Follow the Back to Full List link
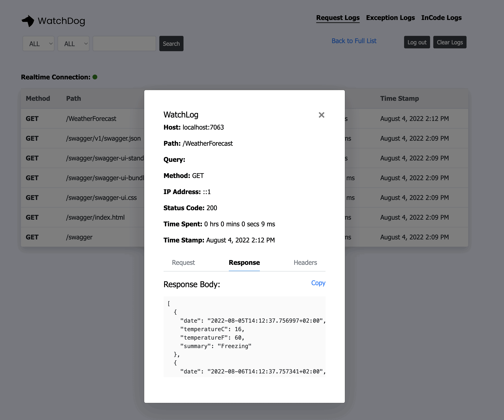 [354, 41]
